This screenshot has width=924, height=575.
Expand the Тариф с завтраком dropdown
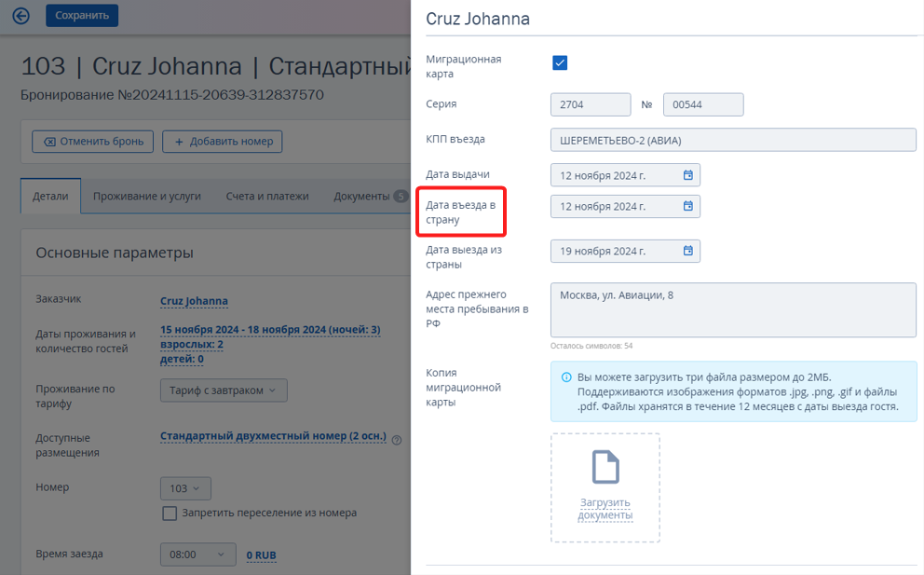(224, 390)
